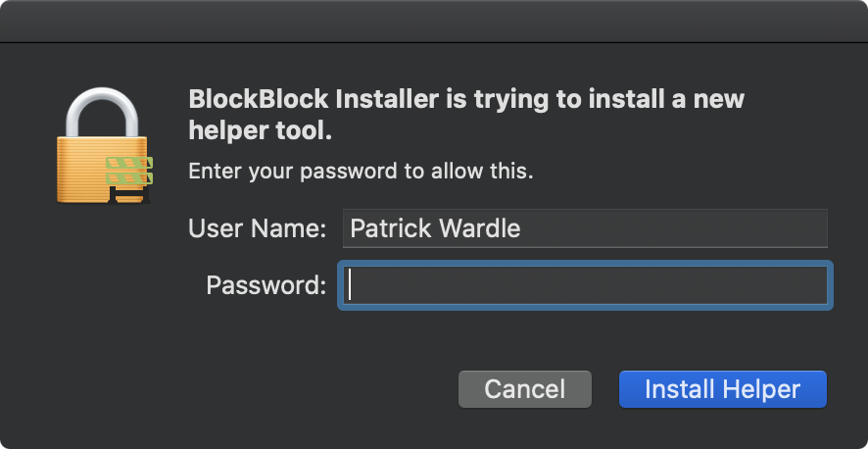Image resolution: width=868 pixels, height=449 pixels.
Task: Cancel the helper tool installation
Action: pyautogui.click(x=525, y=389)
